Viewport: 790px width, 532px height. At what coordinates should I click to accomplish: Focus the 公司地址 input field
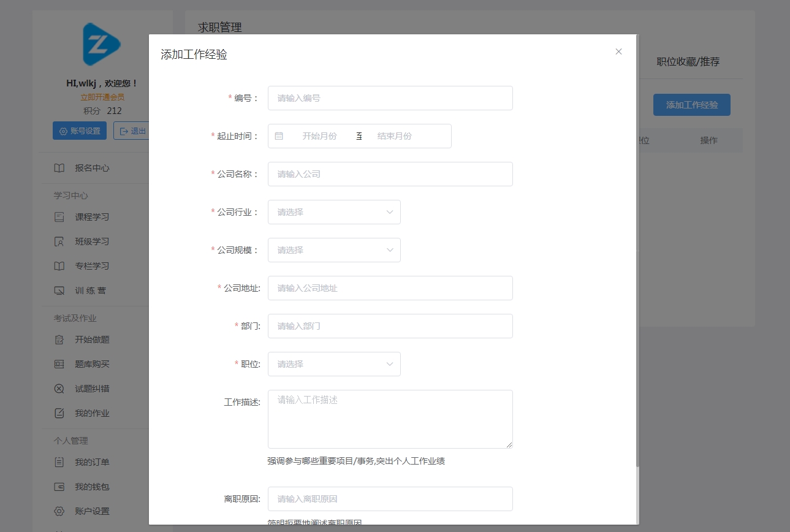[x=390, y=288]
